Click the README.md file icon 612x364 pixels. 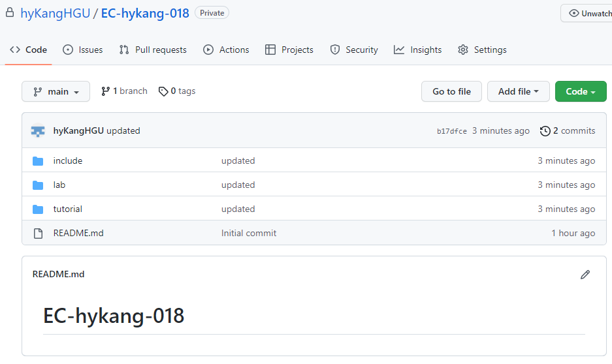[38, 234]
